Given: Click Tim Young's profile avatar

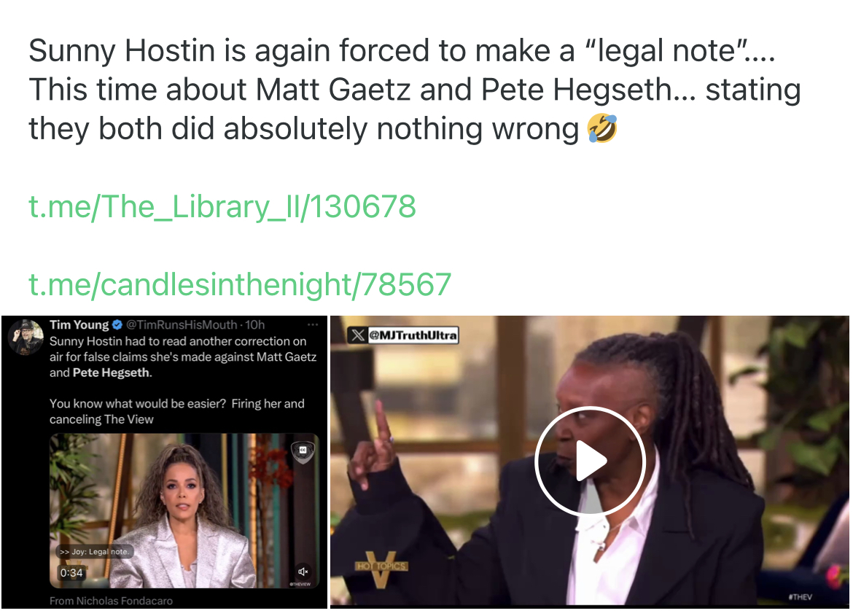Looking at the screenshot, I should (26, 337).
